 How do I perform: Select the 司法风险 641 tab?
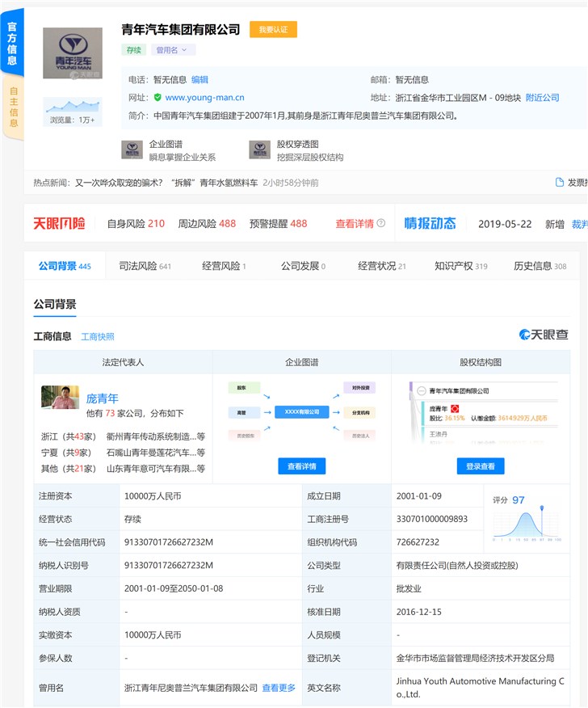[145, 266]
